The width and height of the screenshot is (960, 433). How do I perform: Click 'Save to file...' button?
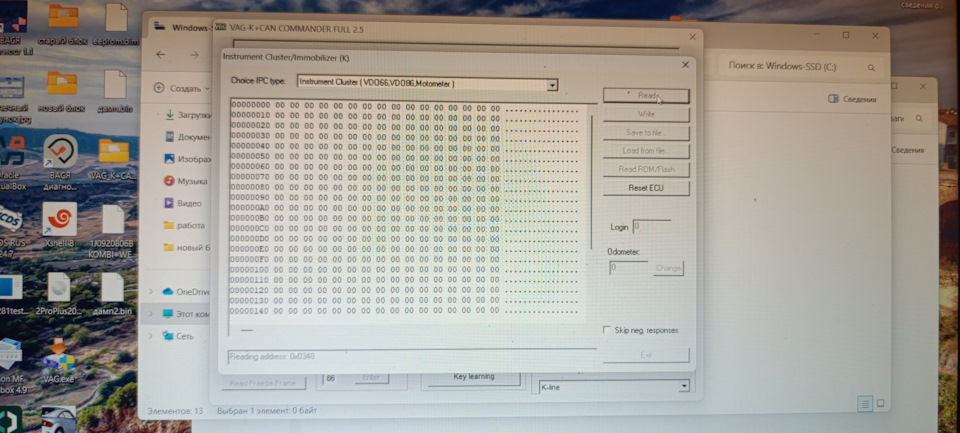click(646, 133)
